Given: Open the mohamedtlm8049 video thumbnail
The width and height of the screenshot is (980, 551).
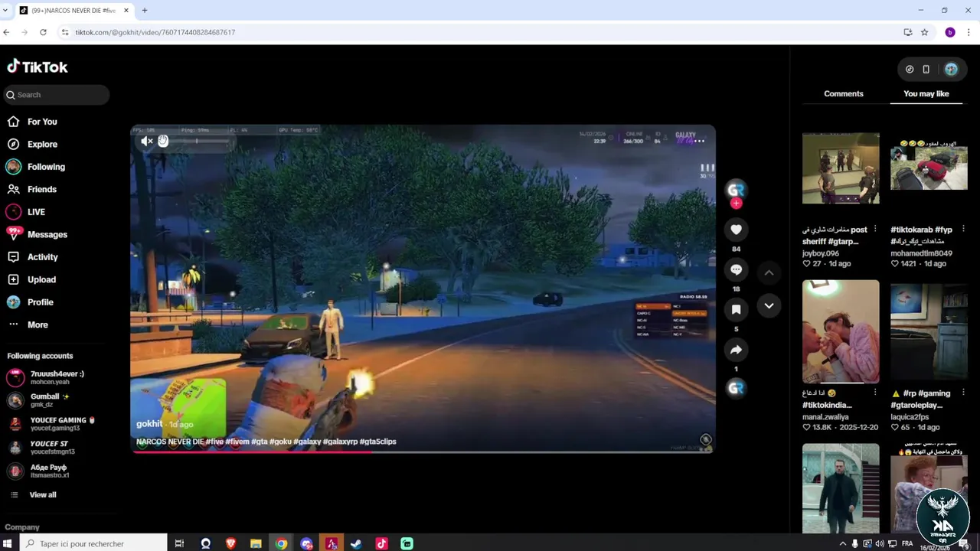Looking at the screenshot, I should click(929, 168).
